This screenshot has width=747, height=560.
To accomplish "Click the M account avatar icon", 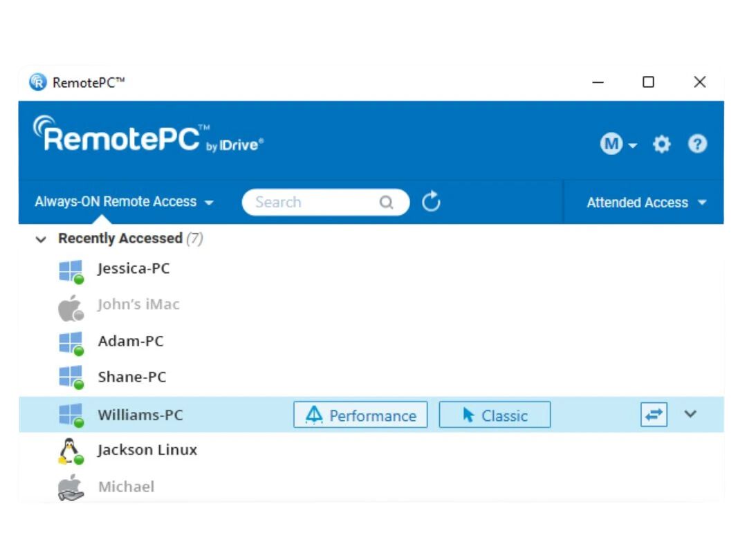I will coord(611,144).
